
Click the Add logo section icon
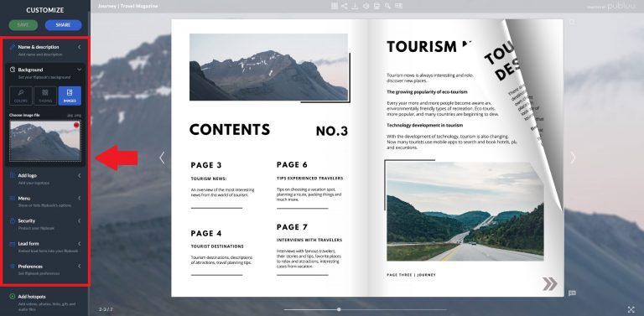13,175
